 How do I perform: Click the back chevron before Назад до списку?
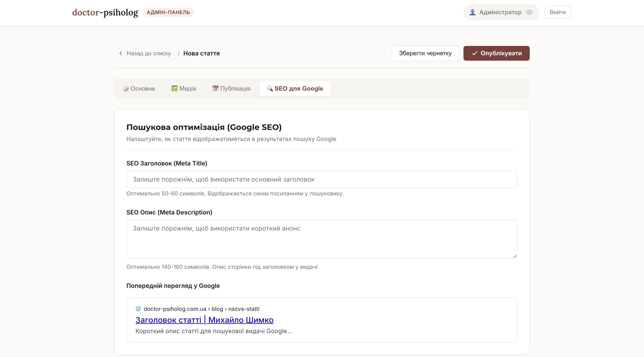coord(121,53)
